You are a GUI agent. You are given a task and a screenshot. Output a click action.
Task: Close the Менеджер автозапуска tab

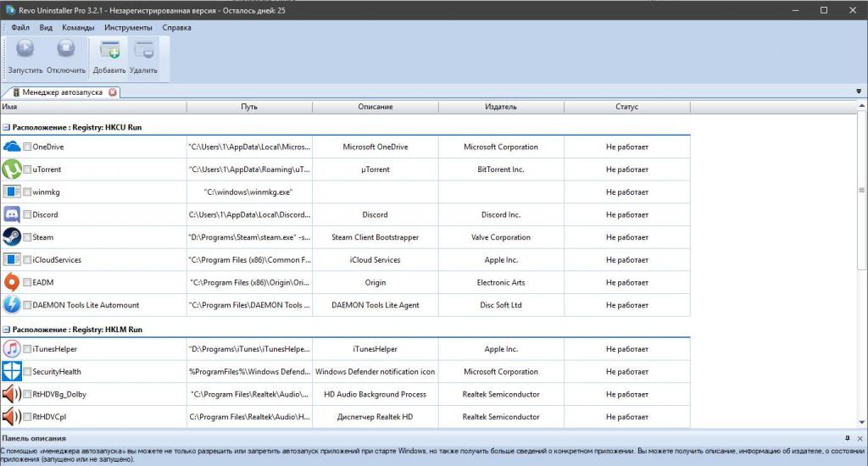[113, 92]
